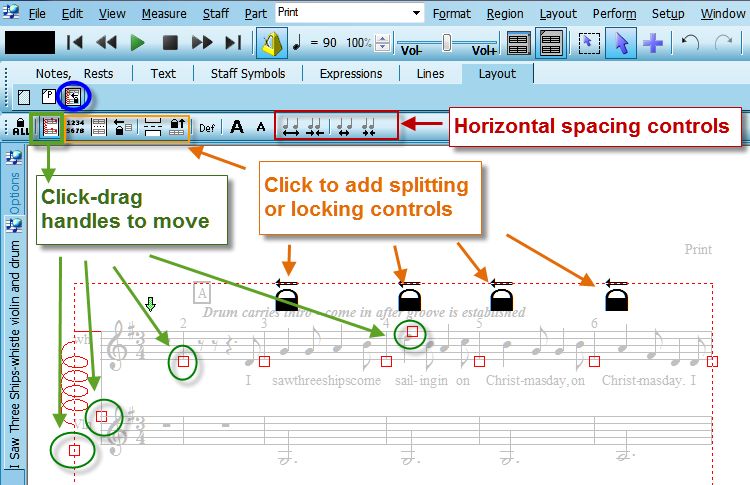The height and width of the screenshot is (485, 750).
Task: Switch to the Staff Symbols tab
Action: pyautogui.click(x=247, y=73)
